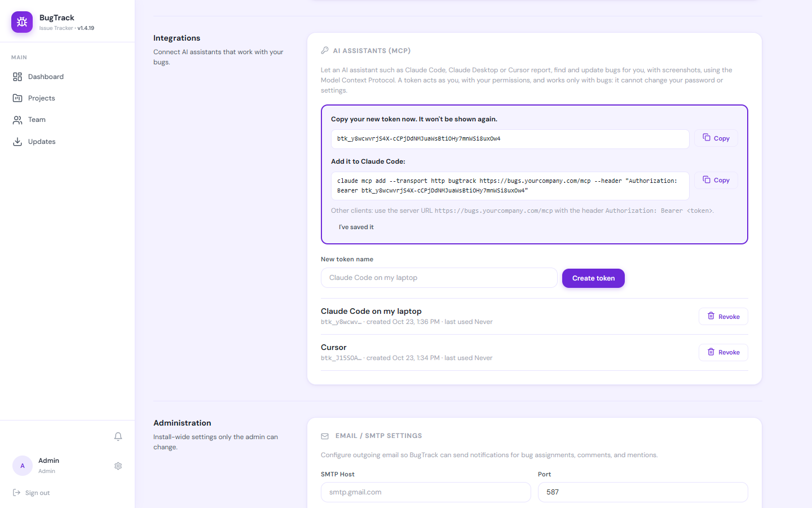Click the Updates download icon
This screenshot has height=508, width=812.
pyautogui.click(x=17, y=142)
